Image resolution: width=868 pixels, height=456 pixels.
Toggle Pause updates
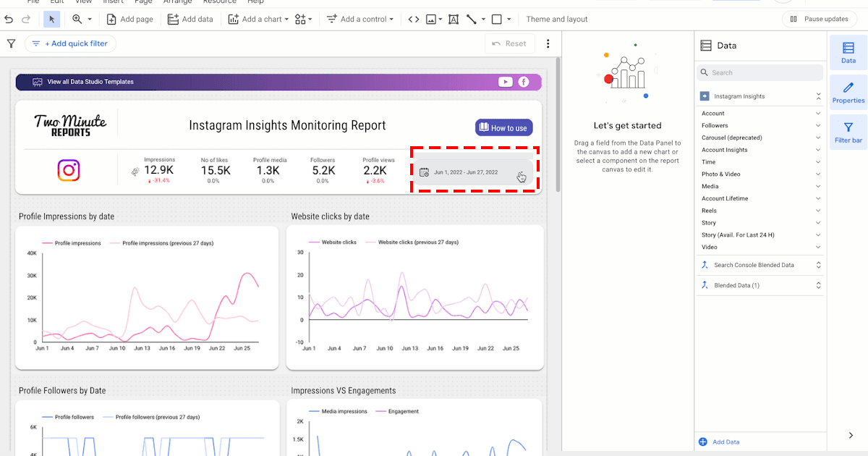(x=819, y=20)
